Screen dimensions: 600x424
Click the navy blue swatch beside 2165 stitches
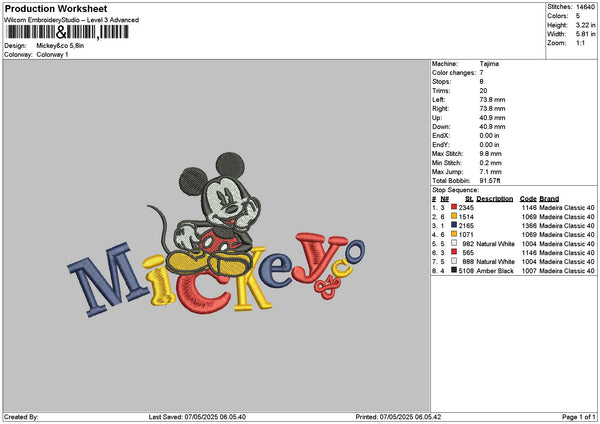coord(454,225)
